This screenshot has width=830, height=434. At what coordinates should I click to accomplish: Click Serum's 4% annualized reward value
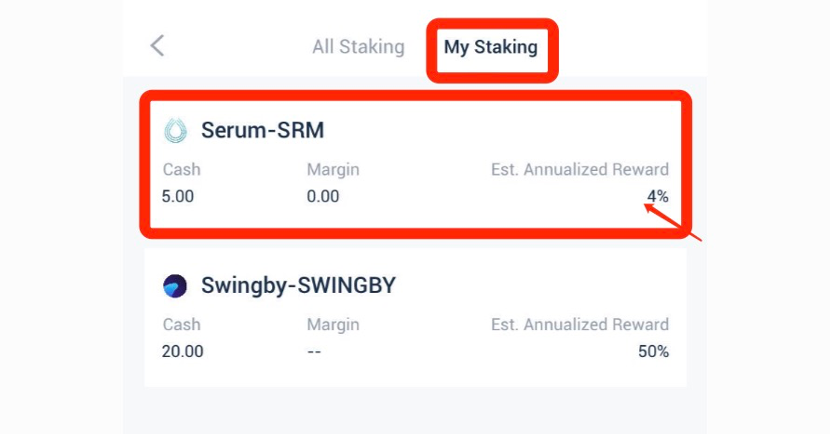coord(657,197)
